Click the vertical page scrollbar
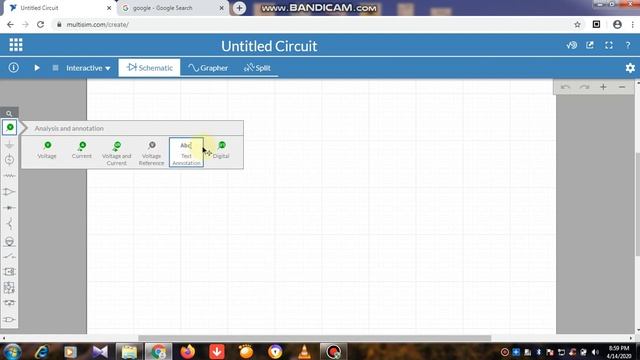This screenshot has height=360, width=640. click(x=638, y=204)
